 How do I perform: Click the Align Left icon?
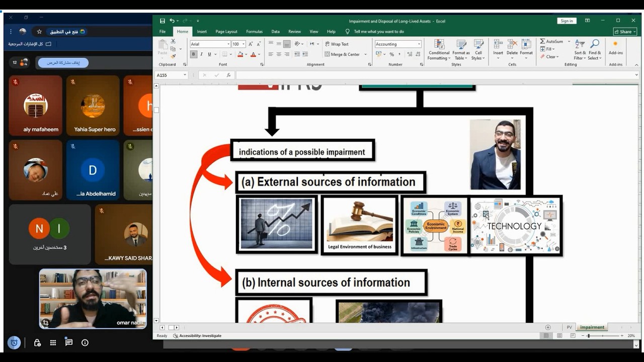[271, 54]
